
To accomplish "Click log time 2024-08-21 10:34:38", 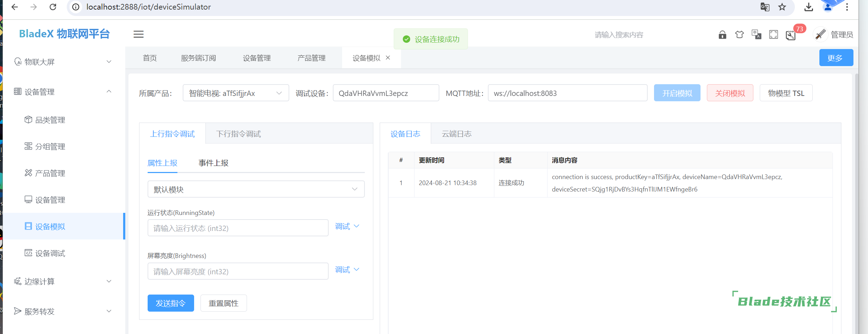I will click(447, 183).
